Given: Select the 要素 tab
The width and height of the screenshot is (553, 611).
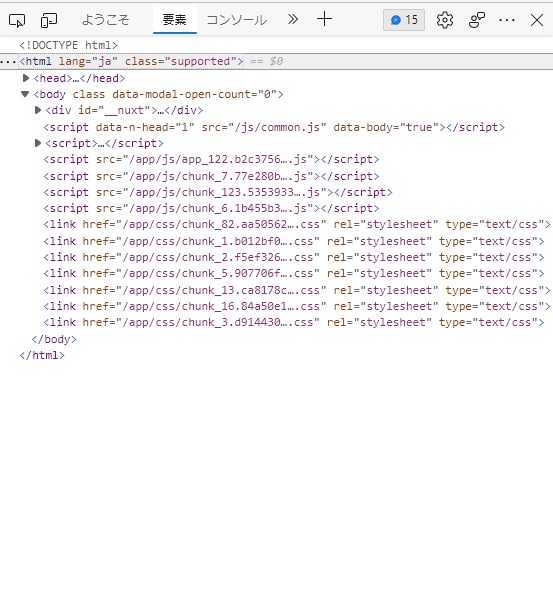Looking at the screenshot, I should pyautogui.click(x=175, y=20).
